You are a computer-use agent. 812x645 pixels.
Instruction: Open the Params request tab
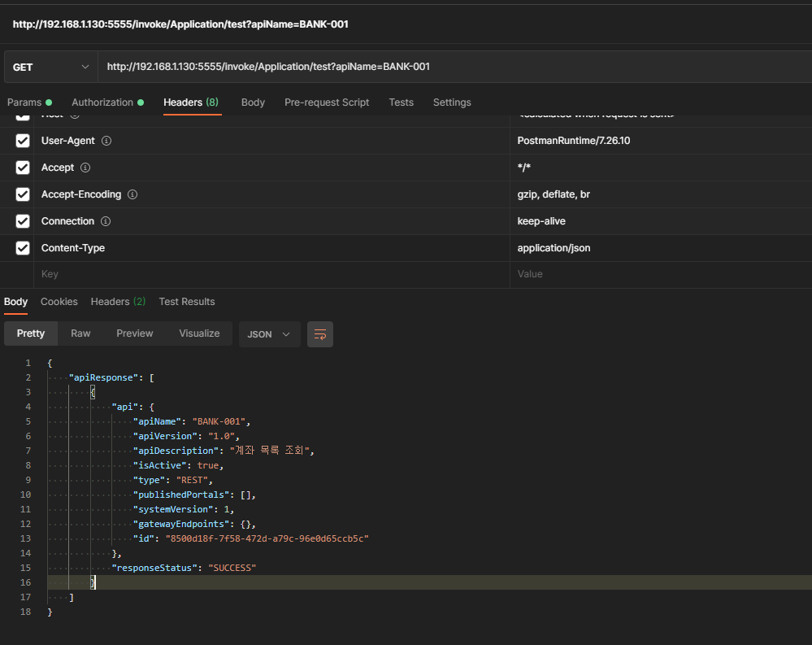pos(28,102)
